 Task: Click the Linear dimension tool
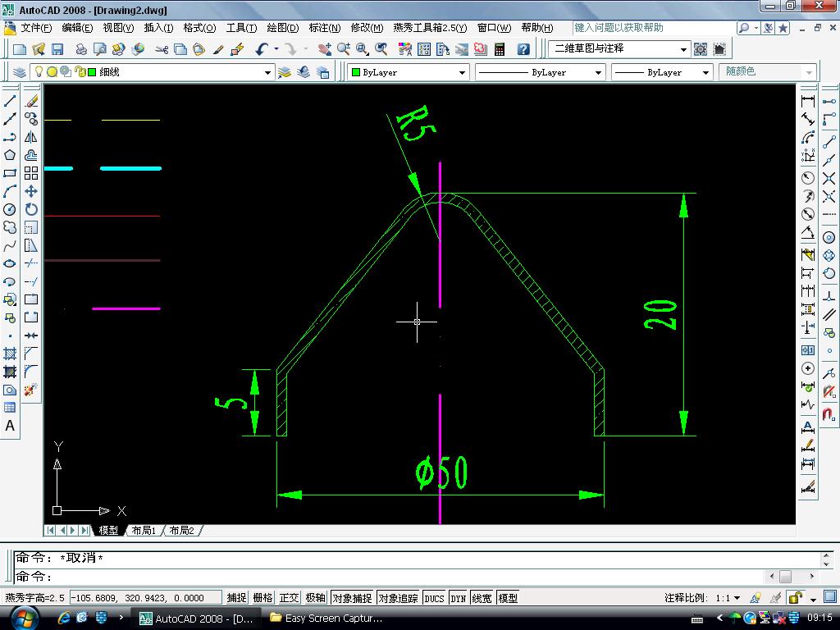click(x=808, y=101)
